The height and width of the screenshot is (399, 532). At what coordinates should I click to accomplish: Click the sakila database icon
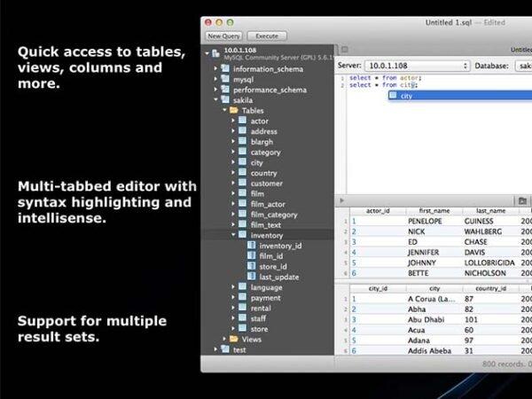pyautogui.click(x=225, y=99)
